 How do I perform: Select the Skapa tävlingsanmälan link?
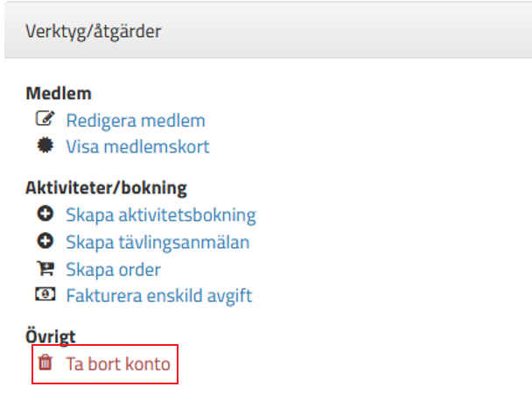(x=157, y=243)
